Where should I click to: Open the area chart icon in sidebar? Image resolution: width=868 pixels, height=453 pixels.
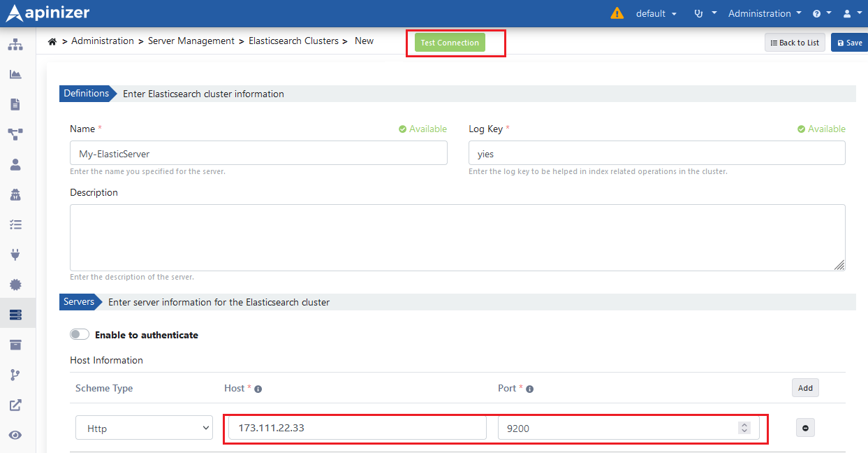pos(15,75)
